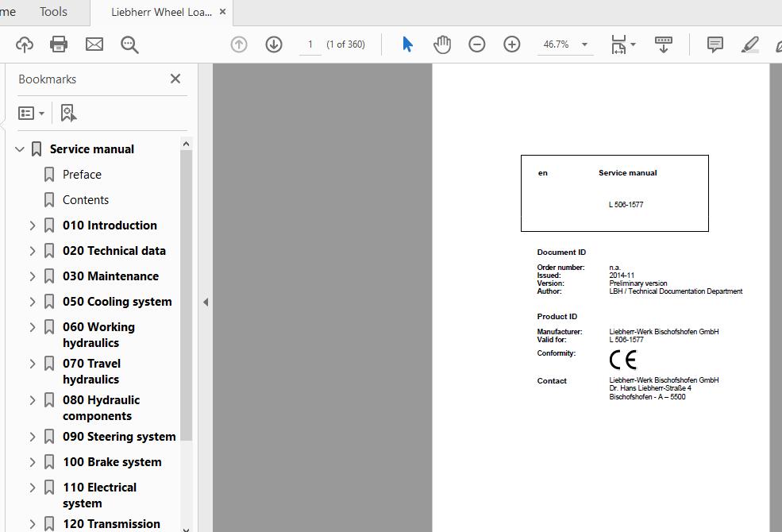Image resolution: width=782 pixels, height=532 pixels.
Task: Jump to 030 Maintenance section
Action: click(x=110, y=276)
